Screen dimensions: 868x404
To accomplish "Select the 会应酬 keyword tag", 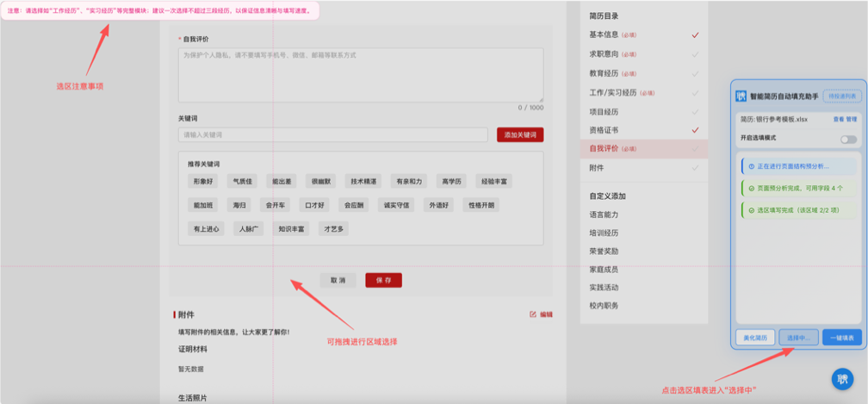I will (x=354, y=205).
